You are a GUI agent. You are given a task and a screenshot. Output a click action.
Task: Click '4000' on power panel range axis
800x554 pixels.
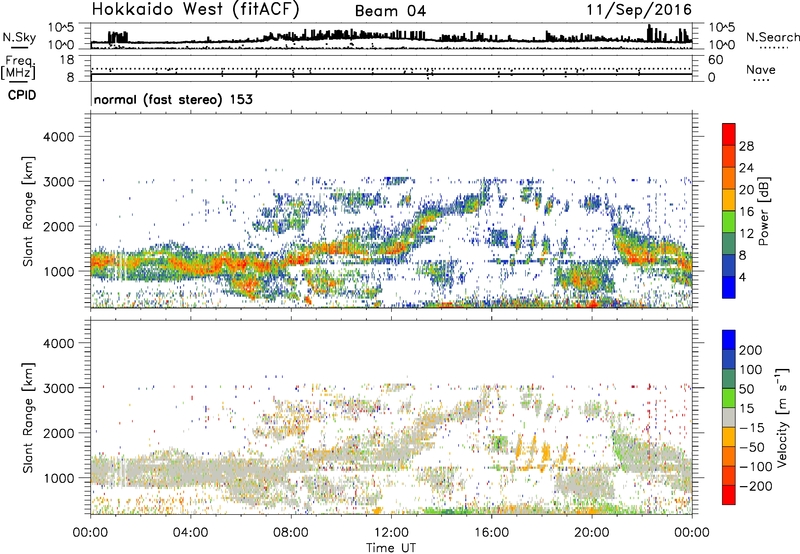tap(59, 137)
